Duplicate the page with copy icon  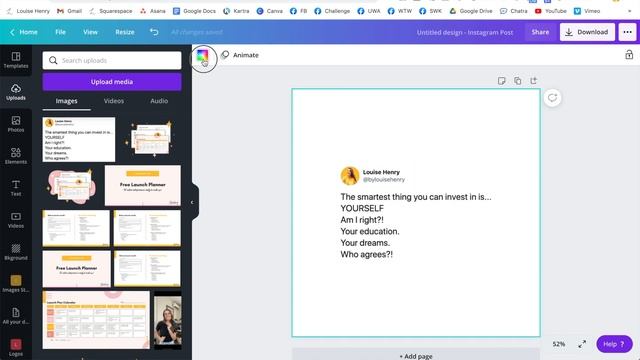[518, 81]
